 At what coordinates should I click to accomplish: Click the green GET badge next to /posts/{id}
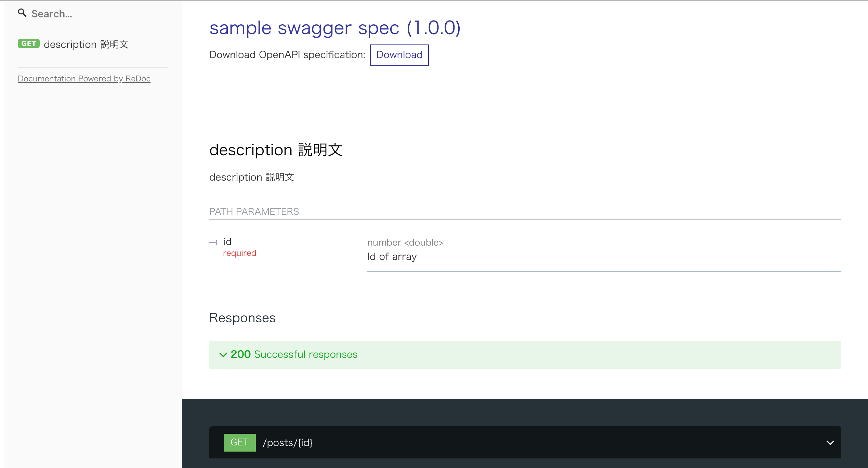(239, 442)
